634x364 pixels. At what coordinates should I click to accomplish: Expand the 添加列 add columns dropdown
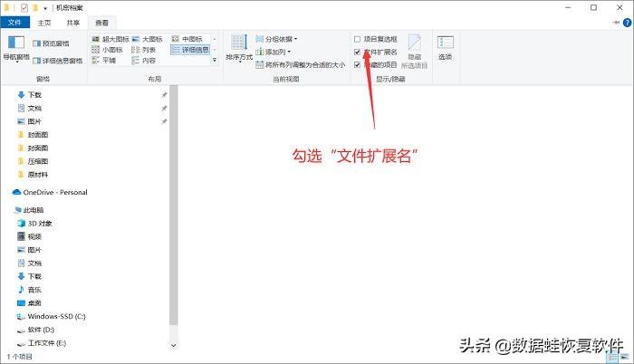pyautogui.click(x=274, y=53)
